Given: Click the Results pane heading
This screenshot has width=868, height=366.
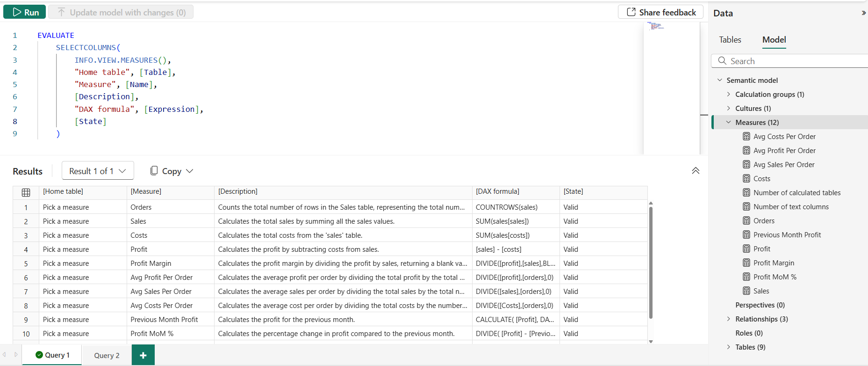Looking at the screenshot, I should [x=28, y=171].
